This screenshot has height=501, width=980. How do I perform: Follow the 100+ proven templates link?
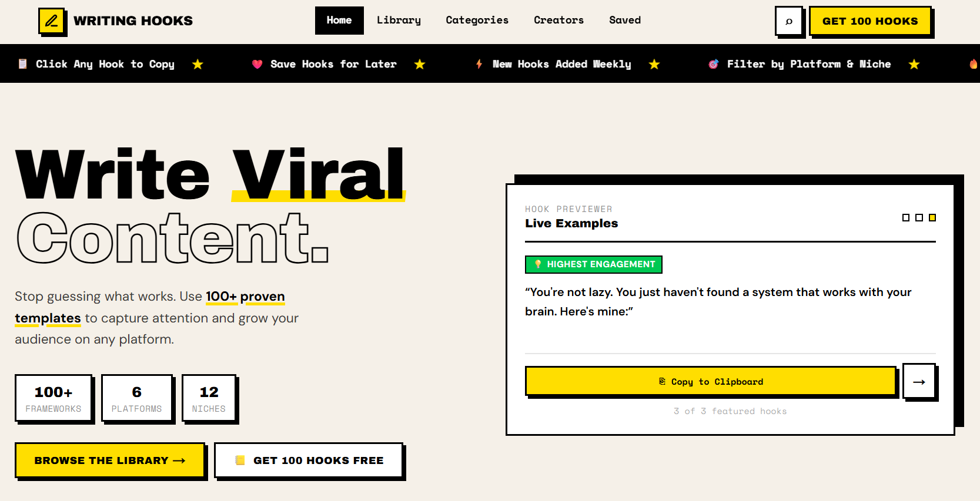click(150, 307)
